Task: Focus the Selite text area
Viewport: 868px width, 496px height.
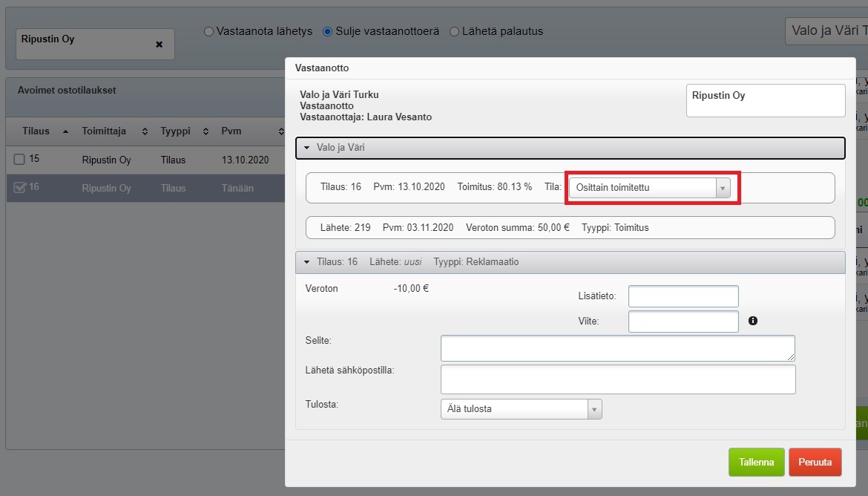Action: click(617, 348)
